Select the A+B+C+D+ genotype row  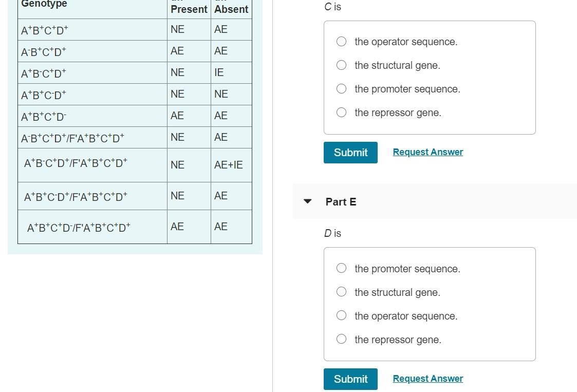(x=44, y=30)
